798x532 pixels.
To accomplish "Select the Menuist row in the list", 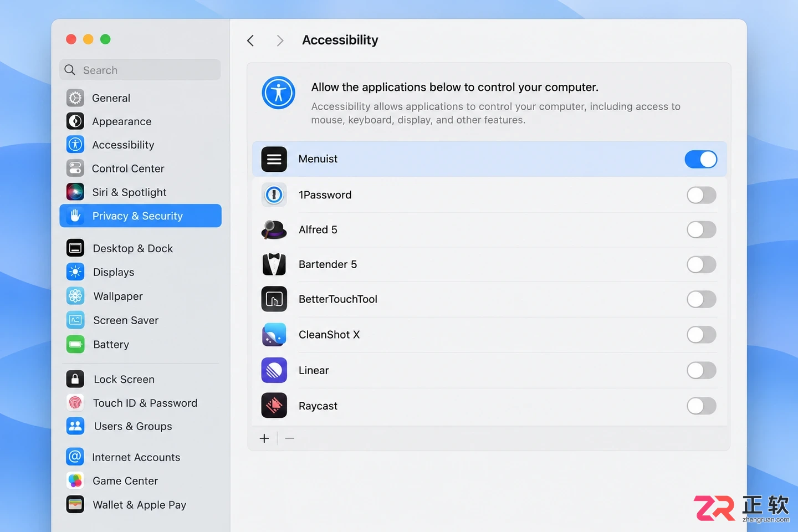I will pos(489,159).
